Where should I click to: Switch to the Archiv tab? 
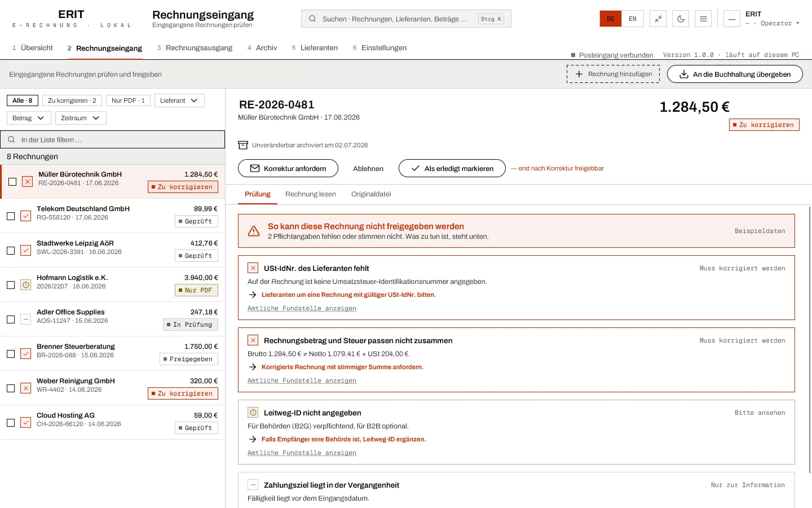[x=262, y=48]
